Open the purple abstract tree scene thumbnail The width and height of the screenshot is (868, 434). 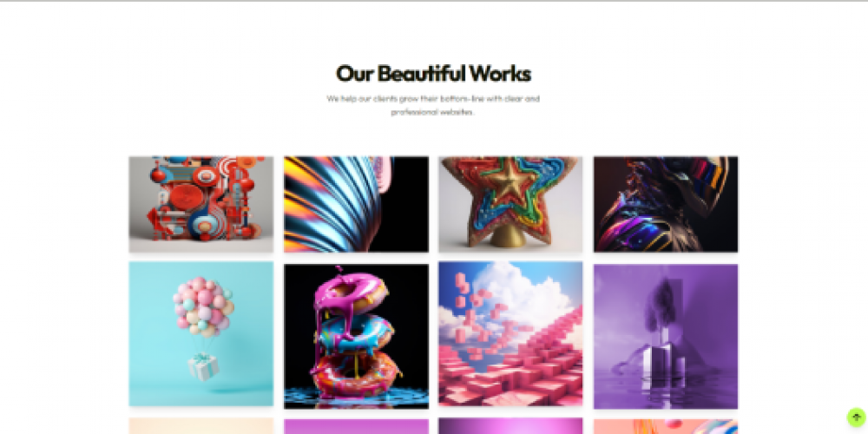[666, 336]
